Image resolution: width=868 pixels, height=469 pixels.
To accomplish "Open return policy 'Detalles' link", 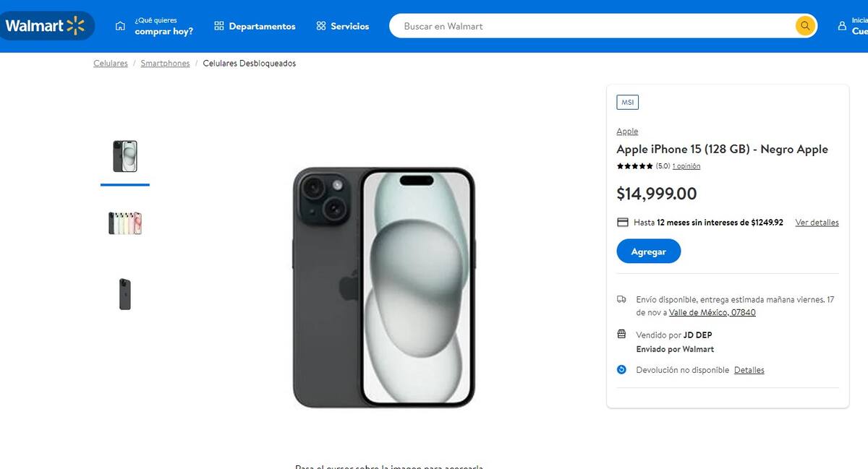I will [x=749, y=370].
